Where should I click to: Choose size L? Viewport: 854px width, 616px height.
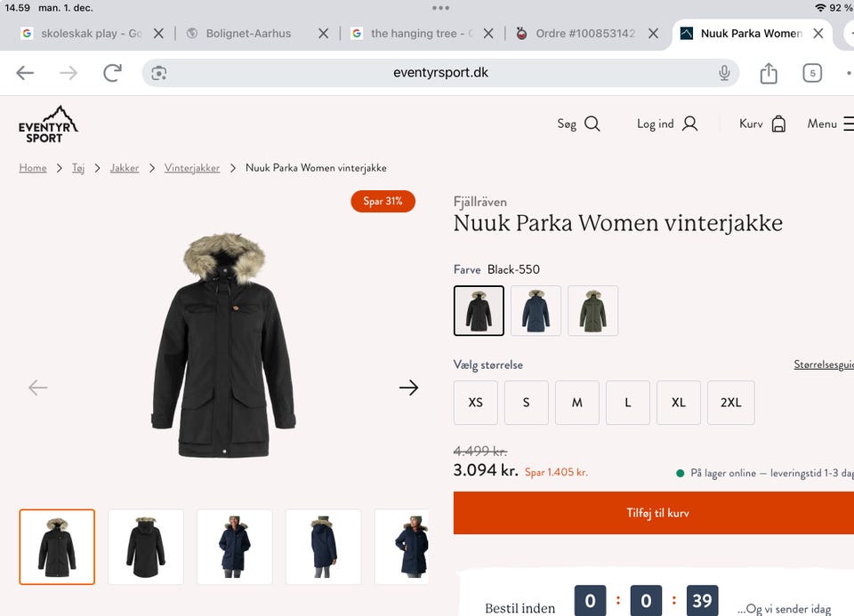click(x=628, y=403)
